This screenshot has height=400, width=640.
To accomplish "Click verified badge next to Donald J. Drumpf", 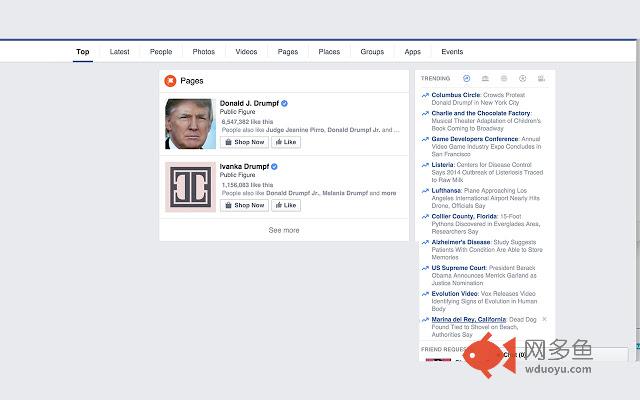I will coord(284,103).
